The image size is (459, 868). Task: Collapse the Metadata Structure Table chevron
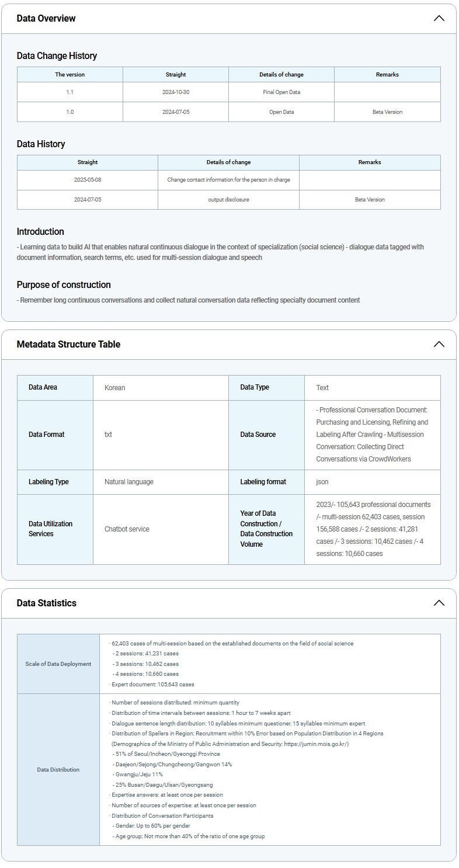tap(439, 344)
